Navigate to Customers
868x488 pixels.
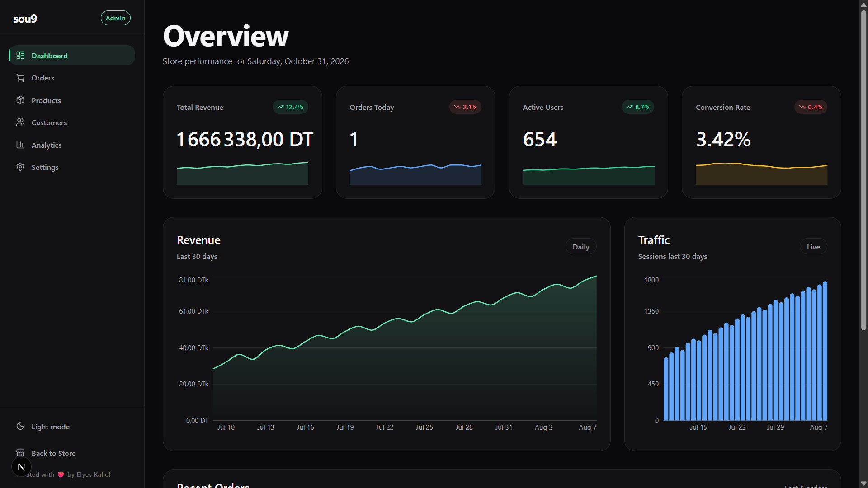pyautogui.click(x=72, y=122)
